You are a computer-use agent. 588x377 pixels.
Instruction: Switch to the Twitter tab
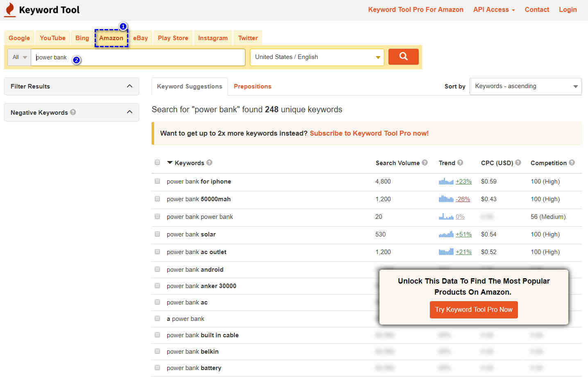click(248, 38)
